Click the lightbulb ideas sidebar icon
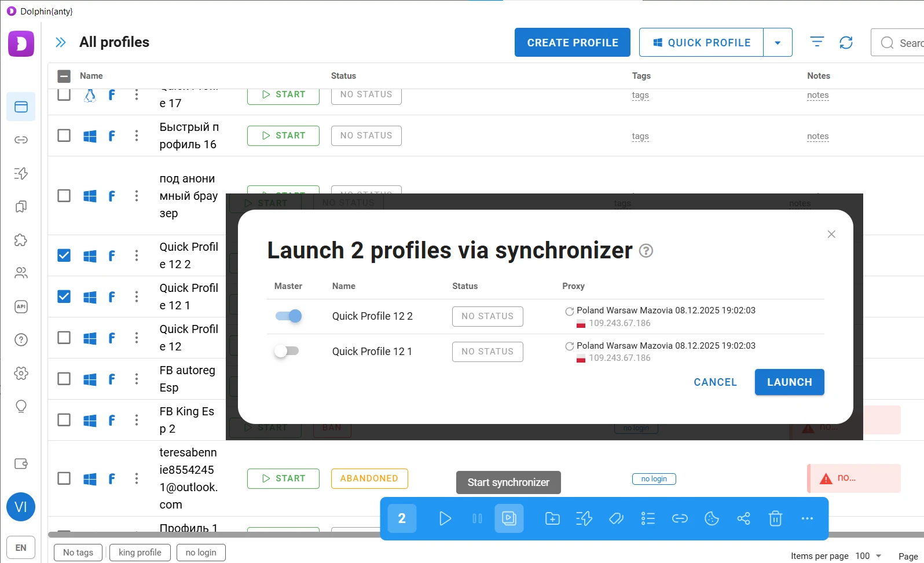924x563 pixels. click(21, 407)
